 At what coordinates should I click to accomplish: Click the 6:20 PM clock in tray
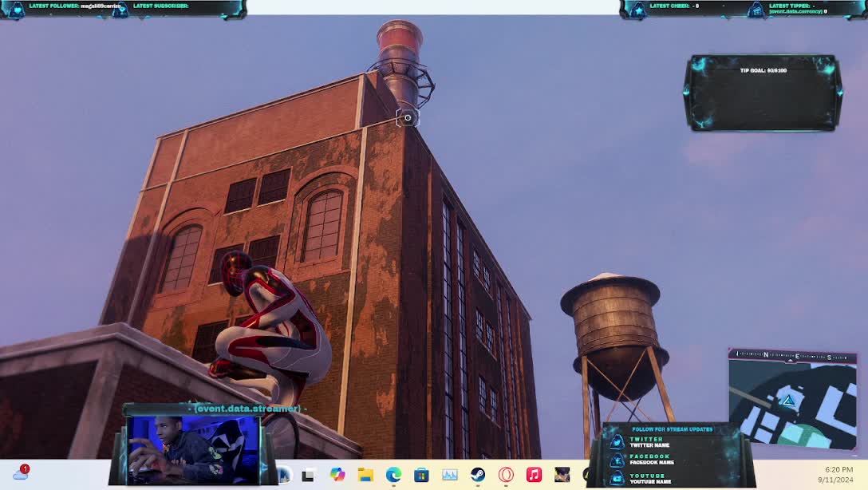pyautogui.click(x=838, y=469)
